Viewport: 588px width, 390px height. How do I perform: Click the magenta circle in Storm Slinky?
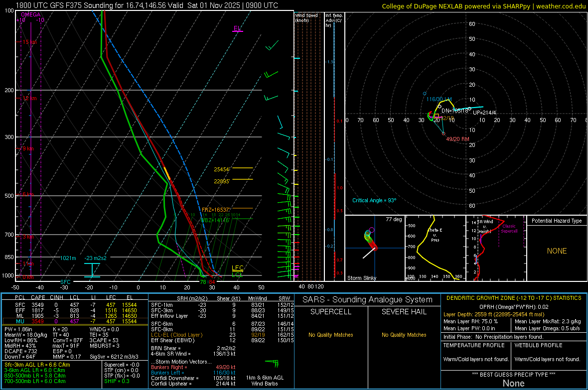[x=372, y=230]
